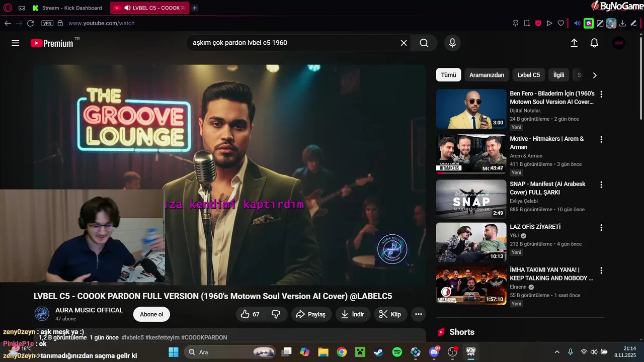The width and height of the screenshot is (644, 362).
Task: Click the pin icon in address bar
Action: click(x=516, y=23)
